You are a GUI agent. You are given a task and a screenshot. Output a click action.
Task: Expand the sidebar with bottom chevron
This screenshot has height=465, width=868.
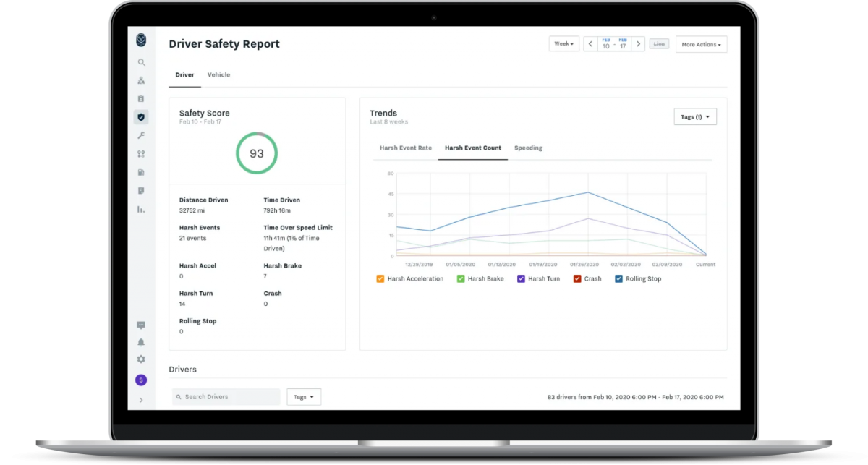click(141, 400)
